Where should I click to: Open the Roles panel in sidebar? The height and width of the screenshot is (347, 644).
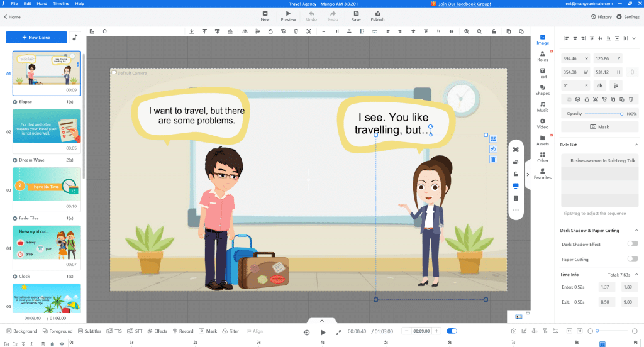(542, 56)
